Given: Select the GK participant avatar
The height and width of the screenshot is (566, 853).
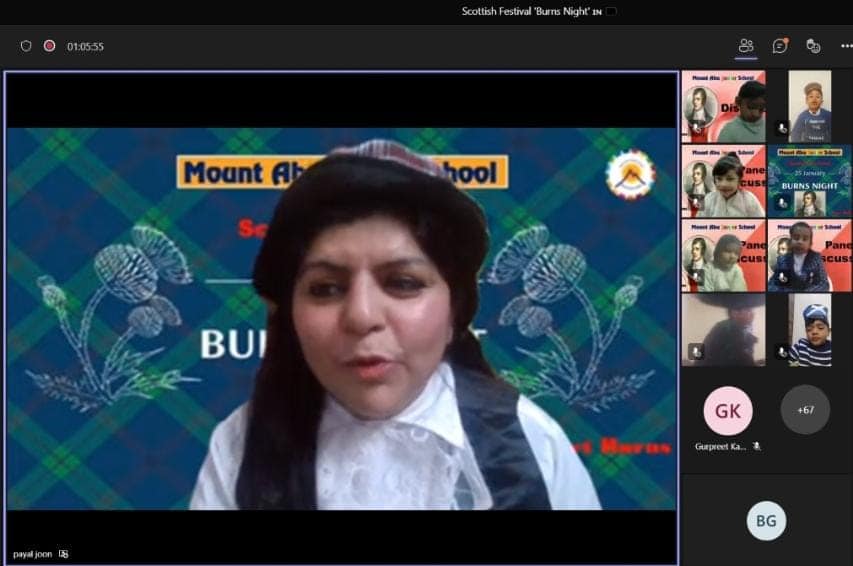Looking at the screenshot, I should (x=728, y=411).
